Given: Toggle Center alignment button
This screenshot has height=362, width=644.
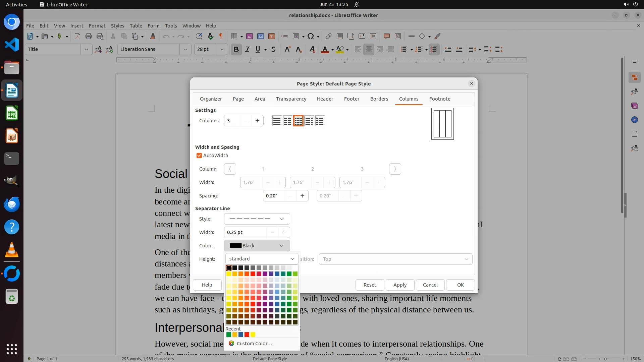Looking at the screenshot, I should pyautogui.click(x=369, y=49).
